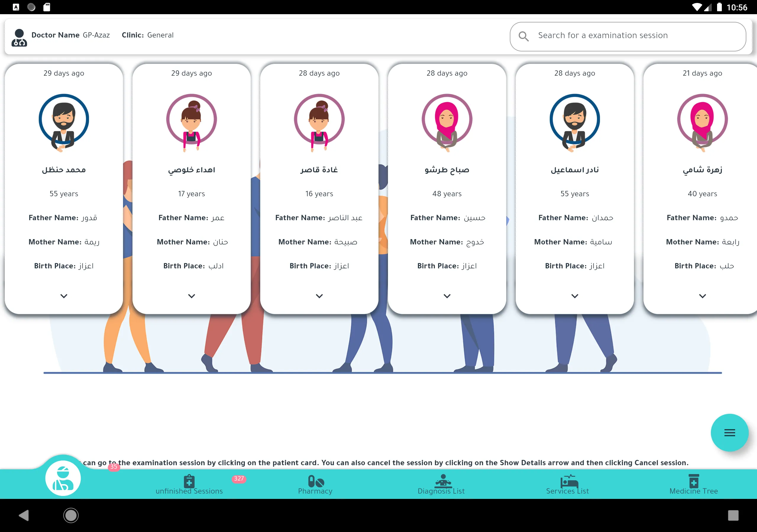The image size is (757, 532).
Task: Click on محمد حنظل patient card
Action: tap(64, 187)
